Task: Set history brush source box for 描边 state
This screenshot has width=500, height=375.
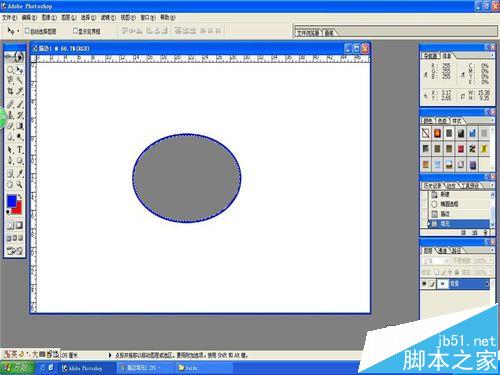Action: (x=424, y=214)
